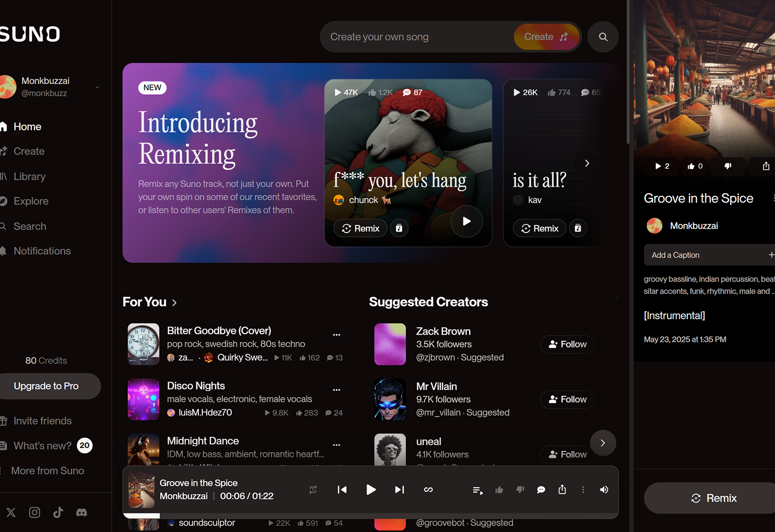Open the play queue icon in player
775x532 pixels.
coord(478,490)
